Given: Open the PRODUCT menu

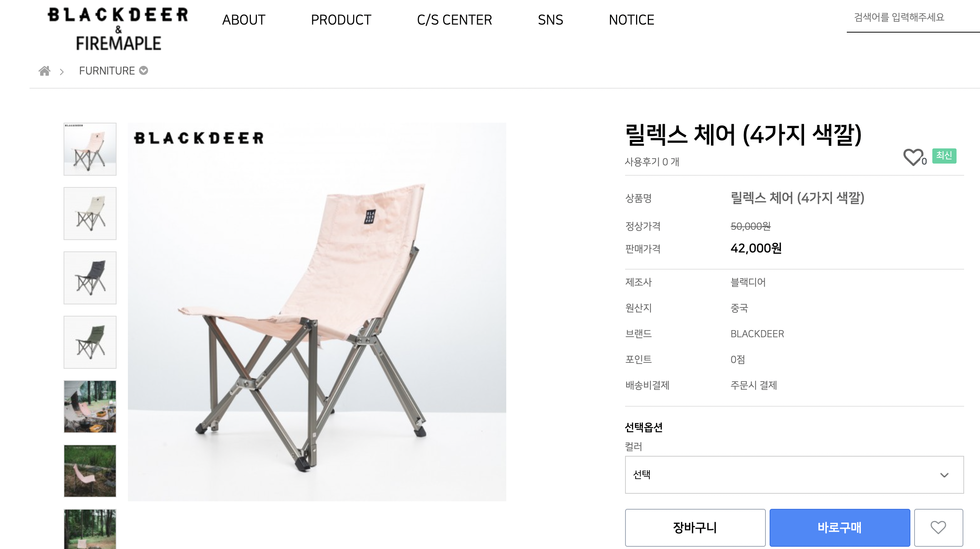Looking at the screenshot, I should [341, 20].
